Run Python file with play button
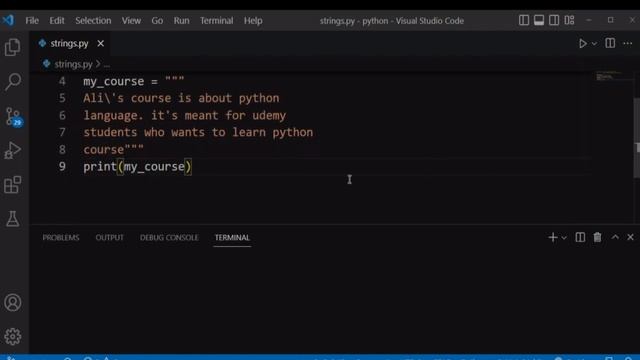Image resolution: width=640 pixels, height=360 pixels. point(582,43)
